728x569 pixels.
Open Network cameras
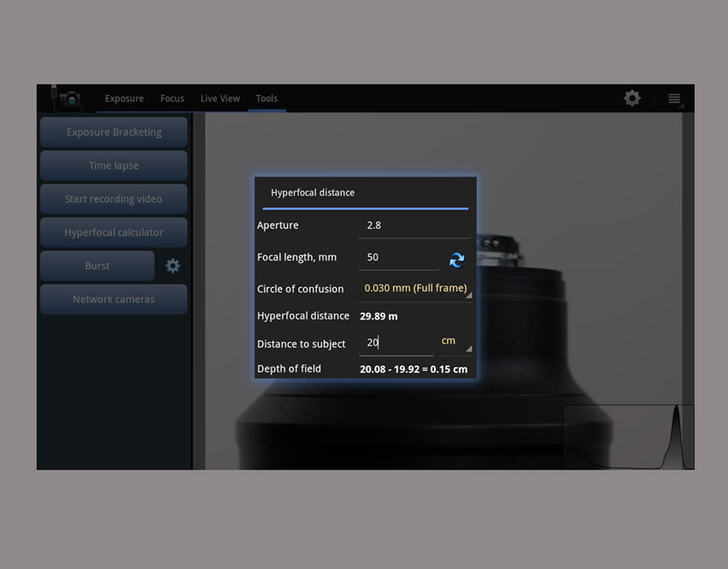[113, 299]
